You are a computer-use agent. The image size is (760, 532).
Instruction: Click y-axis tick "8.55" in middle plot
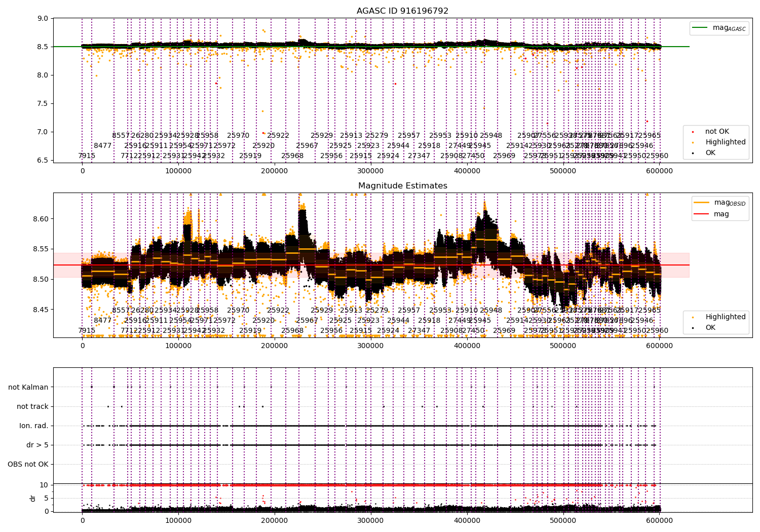(x=41, y=249)
